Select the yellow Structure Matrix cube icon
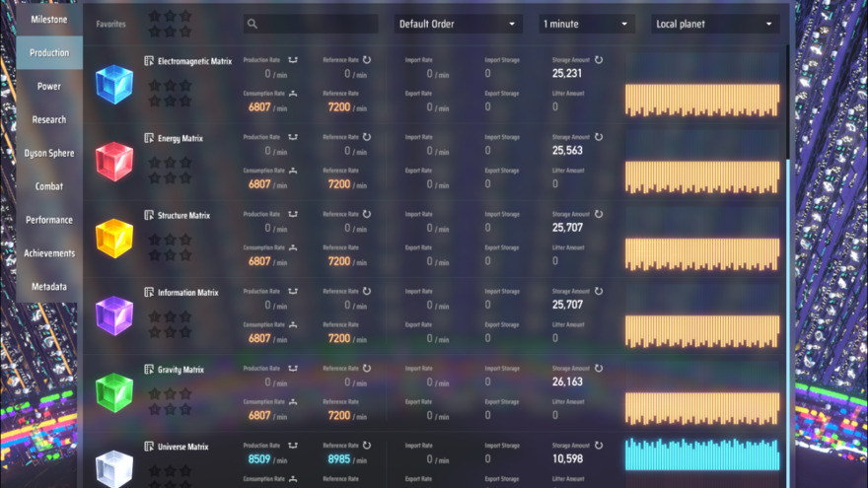This screenshot has width=868, height=488. tap(113, 239)
